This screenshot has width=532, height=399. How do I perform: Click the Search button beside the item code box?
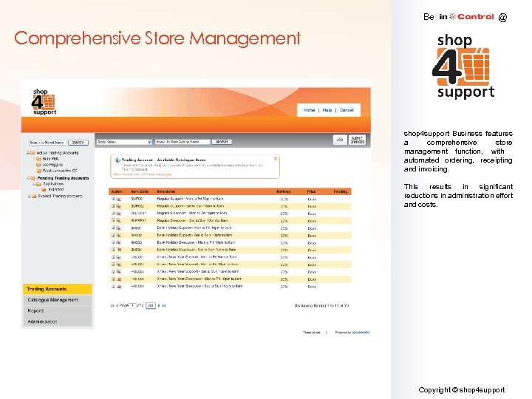click(222, 142)
